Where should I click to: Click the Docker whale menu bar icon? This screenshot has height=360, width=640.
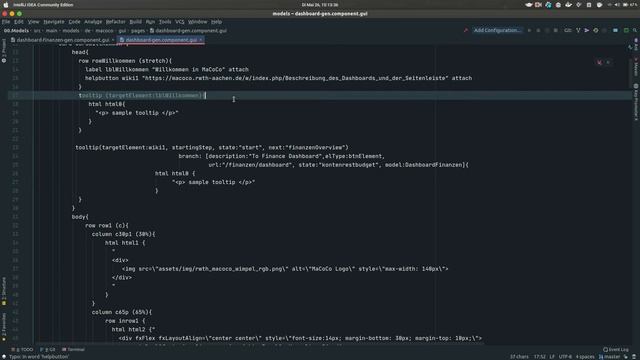[x=568, y=5]
